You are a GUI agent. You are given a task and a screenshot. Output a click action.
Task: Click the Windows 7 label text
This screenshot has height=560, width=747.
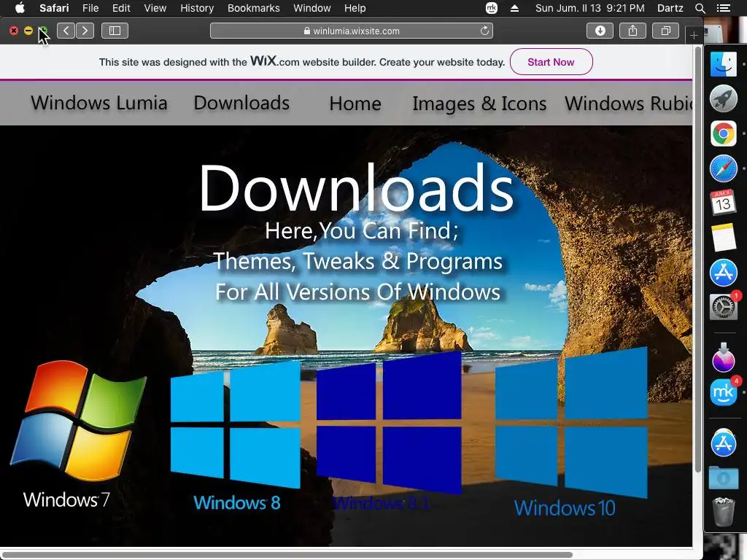pyautogui.click(x=66, y=499)
